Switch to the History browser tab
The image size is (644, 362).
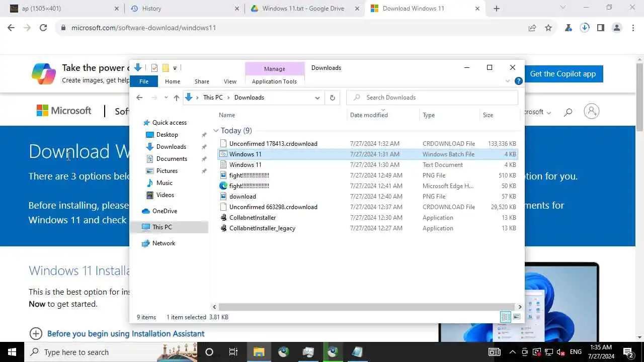click(184, 9)
